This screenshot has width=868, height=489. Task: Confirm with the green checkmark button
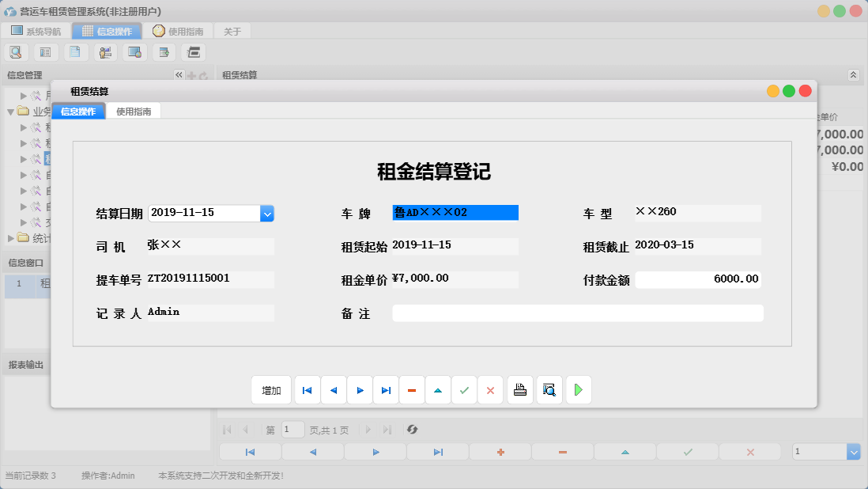click(x=464, y=389)
